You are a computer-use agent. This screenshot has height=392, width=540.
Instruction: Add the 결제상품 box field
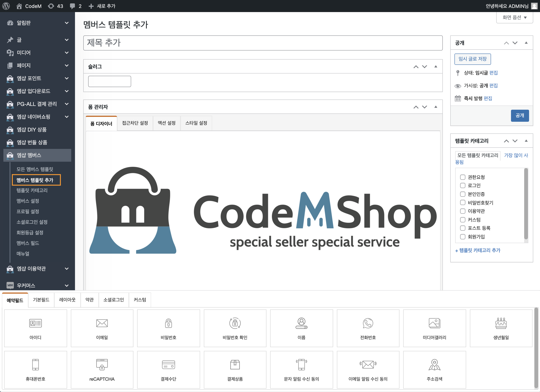(x=235, y=369)
